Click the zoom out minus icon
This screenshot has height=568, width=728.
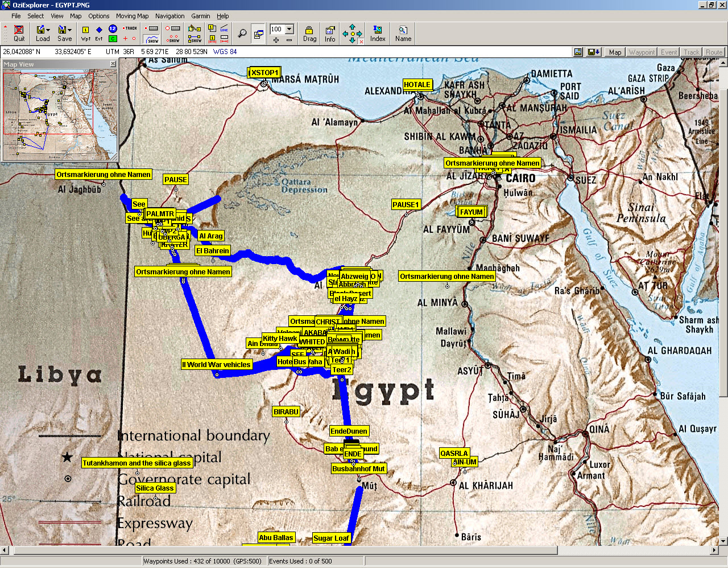[289, 40]
